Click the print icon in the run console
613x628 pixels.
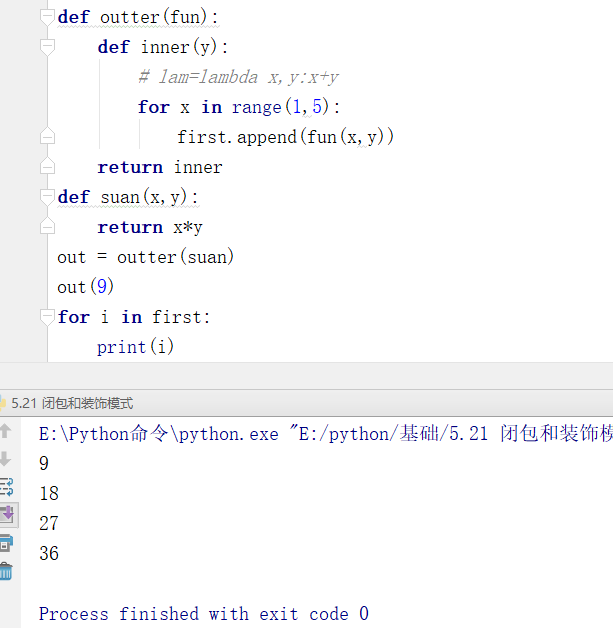[6, 544]
